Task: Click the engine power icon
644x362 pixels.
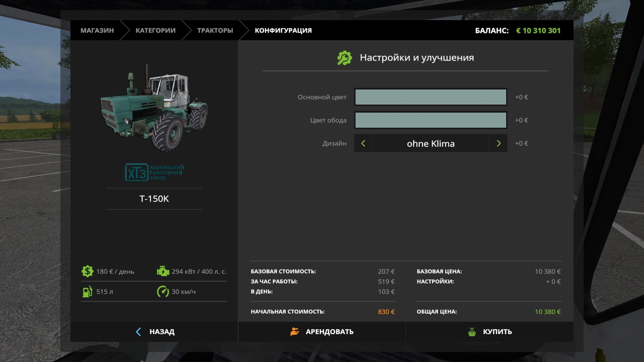Action: [x=163, y=271]
